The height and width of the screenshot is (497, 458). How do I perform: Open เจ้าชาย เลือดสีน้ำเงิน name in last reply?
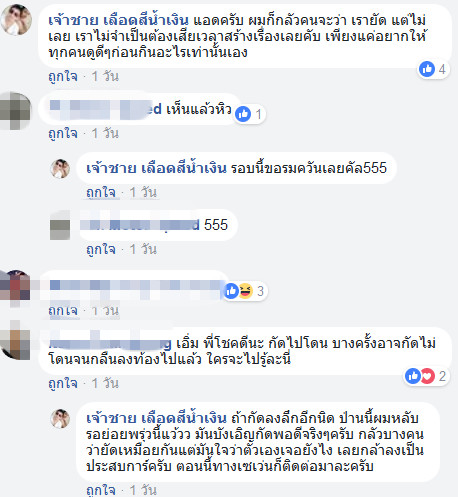pyautogui.click(x=156, y=418)
